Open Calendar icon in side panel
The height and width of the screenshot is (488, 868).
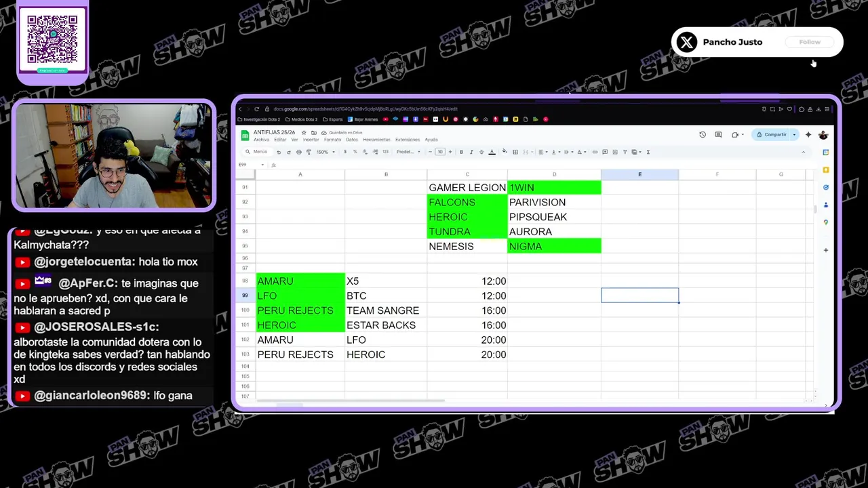(x=825, y=152)
